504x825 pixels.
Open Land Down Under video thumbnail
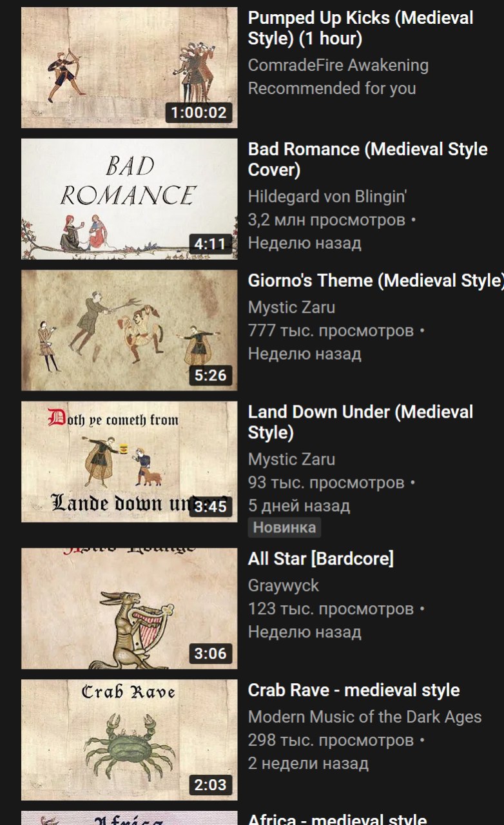pos(130,462)
